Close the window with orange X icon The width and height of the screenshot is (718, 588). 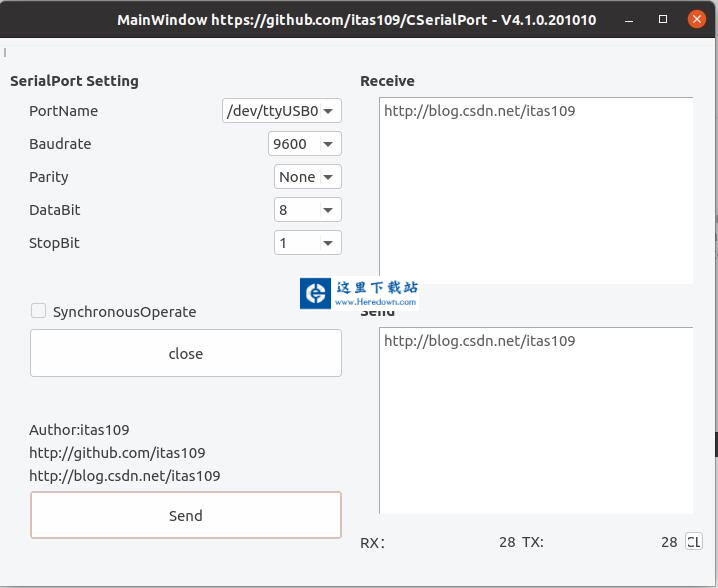[695, 20]
